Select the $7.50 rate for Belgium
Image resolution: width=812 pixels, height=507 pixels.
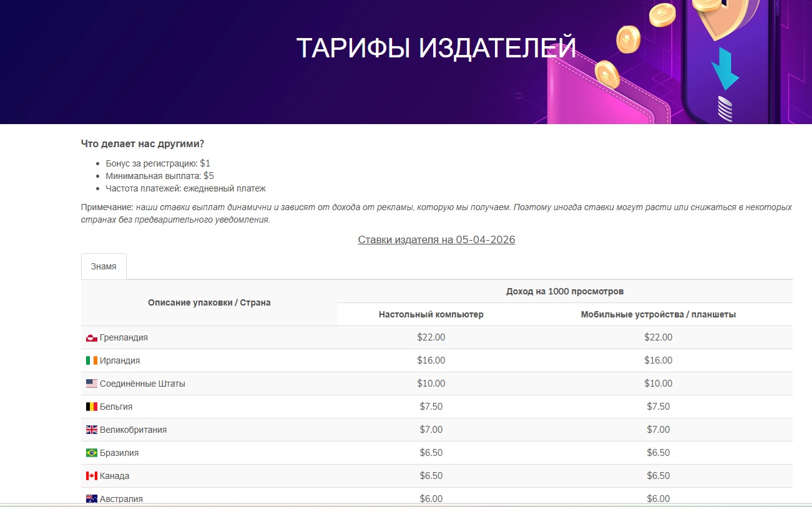[x=431, y=406]
